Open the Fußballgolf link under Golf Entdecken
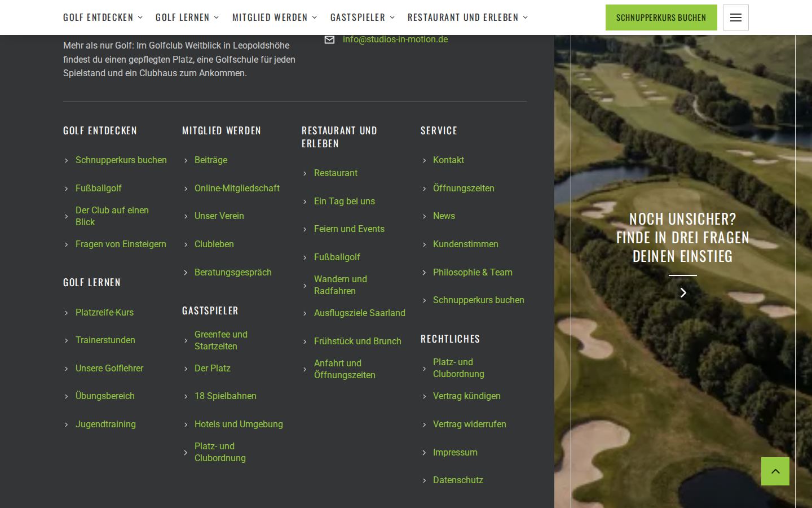 (x=99, y=188)
